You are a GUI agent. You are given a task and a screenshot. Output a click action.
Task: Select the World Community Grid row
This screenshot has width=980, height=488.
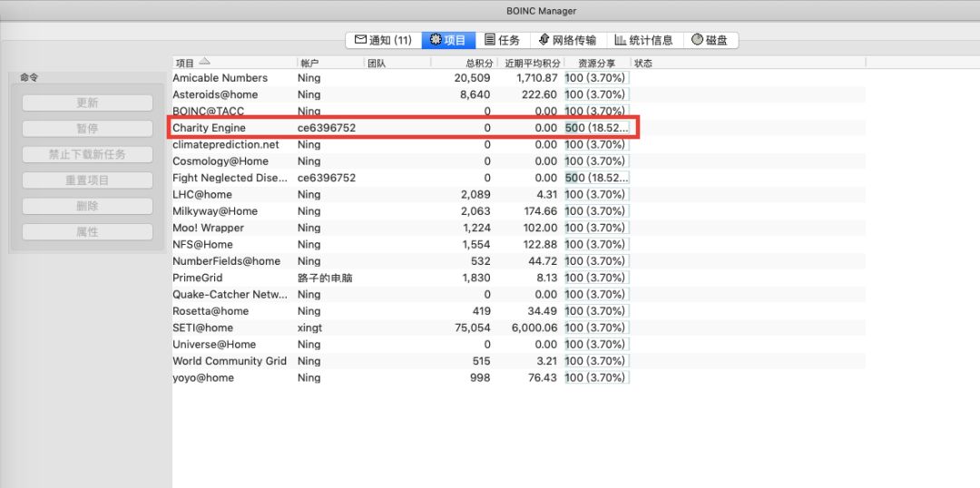pyautogui.click(x=519, y=361)
